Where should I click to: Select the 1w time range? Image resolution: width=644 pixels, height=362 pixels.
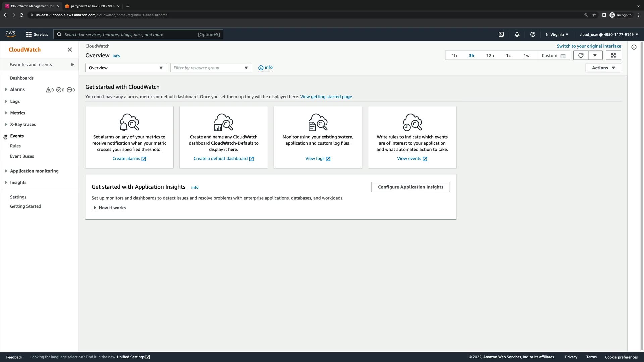point(526,56)
